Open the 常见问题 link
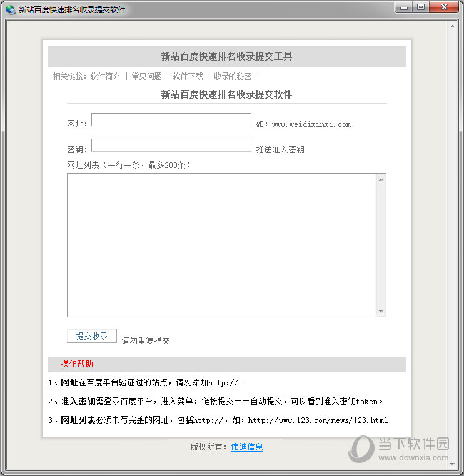Screen dimensions: 464x476 (x=146, y=76)
